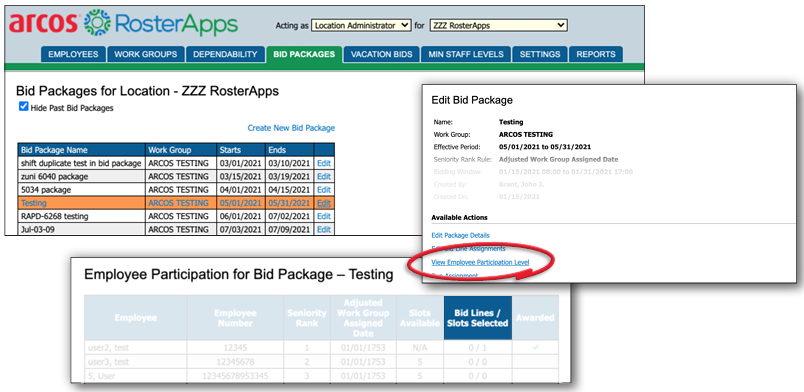Viewport: 804px width, 392px height.
Task: Click Create New Bid Package link
Action: pyautogui.click(x=291, y=128)
